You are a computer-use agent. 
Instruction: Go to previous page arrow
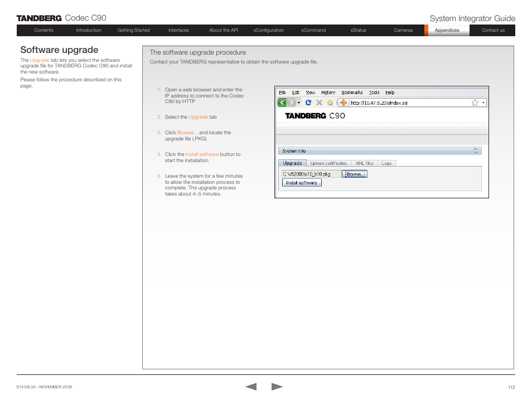[x=251, y=387]
